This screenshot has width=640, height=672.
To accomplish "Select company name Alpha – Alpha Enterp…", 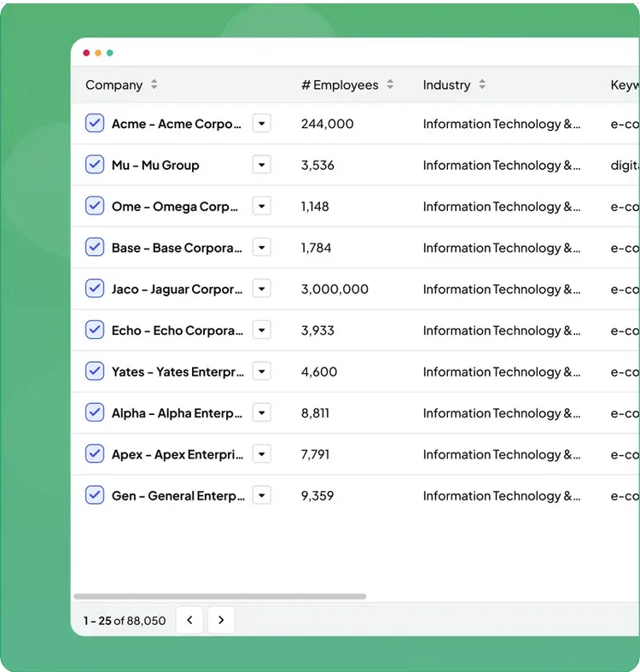I will coord(177,413).
